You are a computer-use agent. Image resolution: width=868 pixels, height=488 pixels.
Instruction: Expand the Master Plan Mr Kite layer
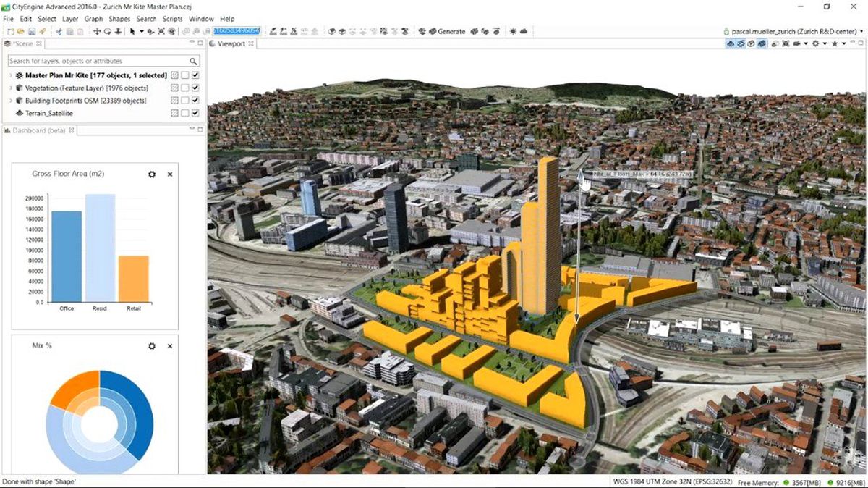(x=10, y=75)
